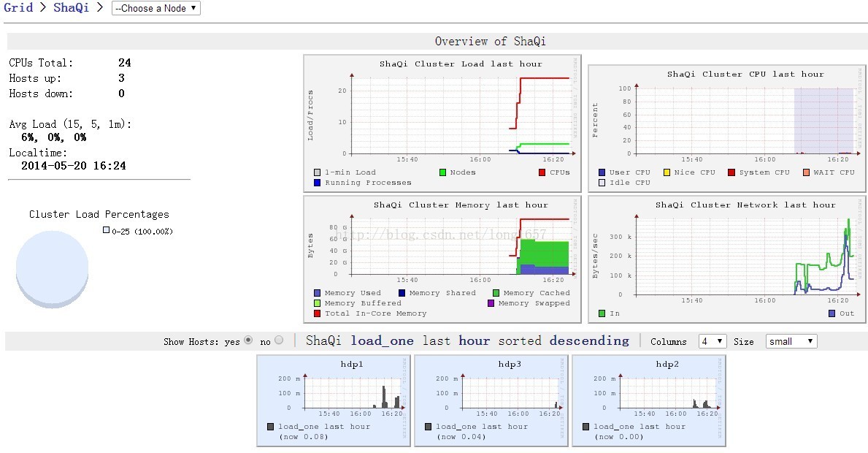Click the '(now 0.00)' value under hdp2
This screenshot has height=453, width=868.
[x=619, y=436]
